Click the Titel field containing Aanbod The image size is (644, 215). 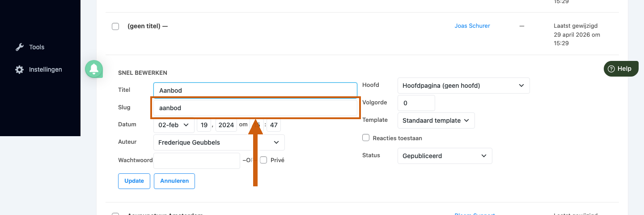[255, 90]
